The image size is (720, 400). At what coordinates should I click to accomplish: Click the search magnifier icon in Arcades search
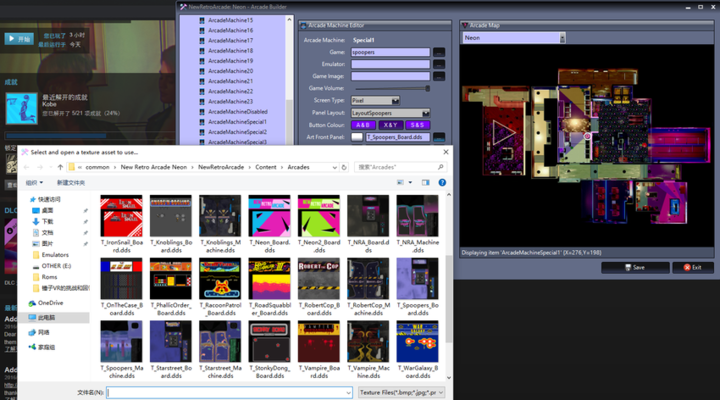tap(440, 167)
